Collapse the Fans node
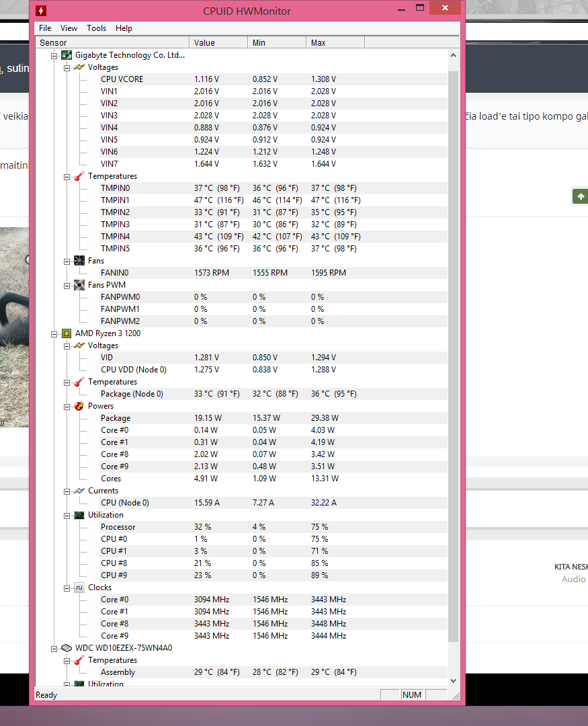 tap(67, 261)
